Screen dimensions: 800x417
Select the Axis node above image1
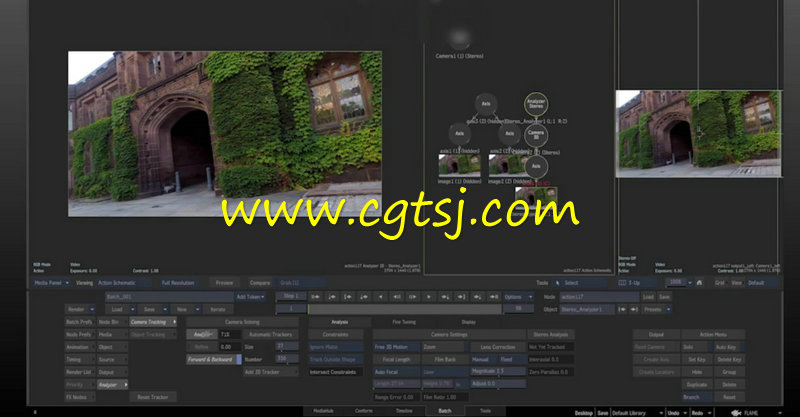pos(459,134)
